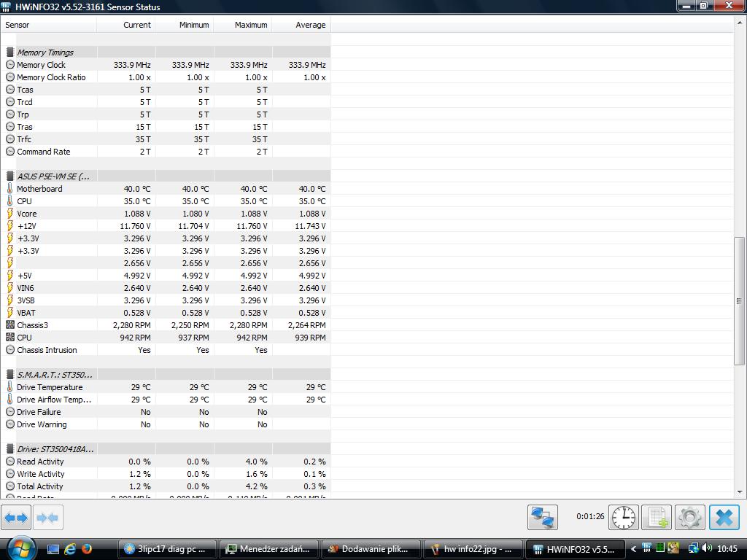
Task: Select the Memory Clock Ratio row label
Action: [51, 77]
